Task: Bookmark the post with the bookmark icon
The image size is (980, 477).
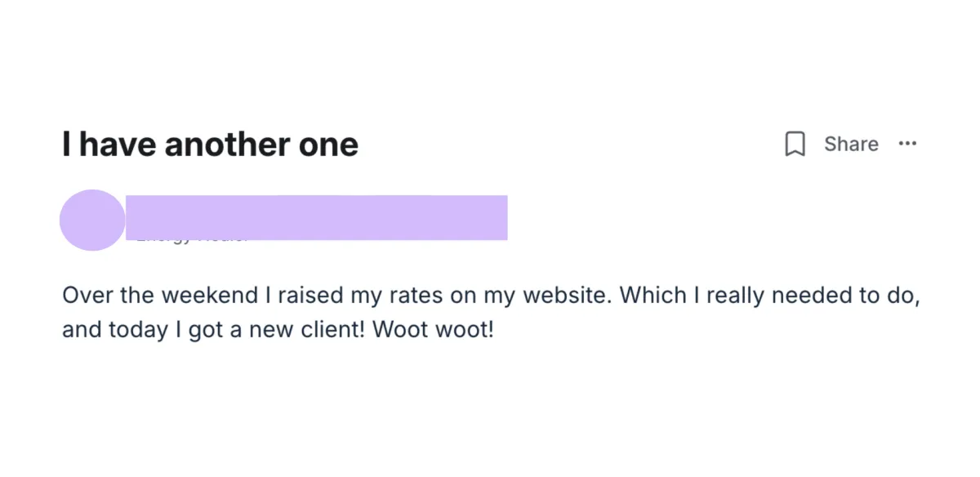Action: [795, 145]
